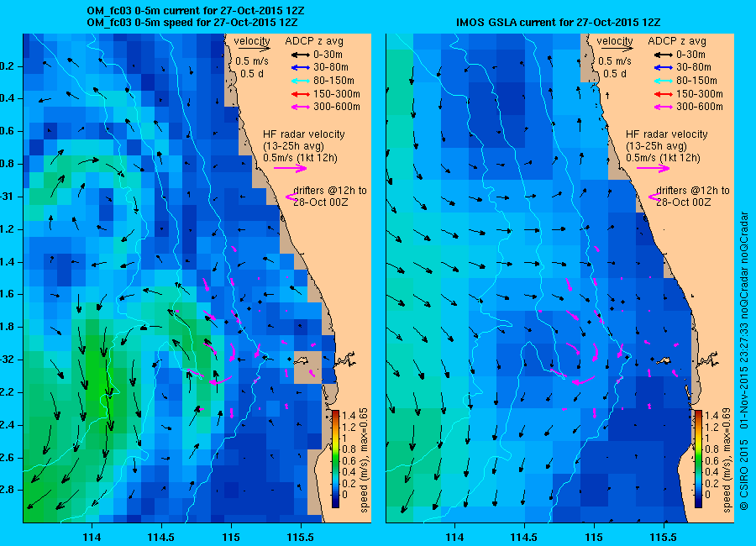Viewport: 756px width, 546px height.
Task: Click 'HF radar velocity' text in left panel
Action: pyautogui.click(x=304, y=134)
